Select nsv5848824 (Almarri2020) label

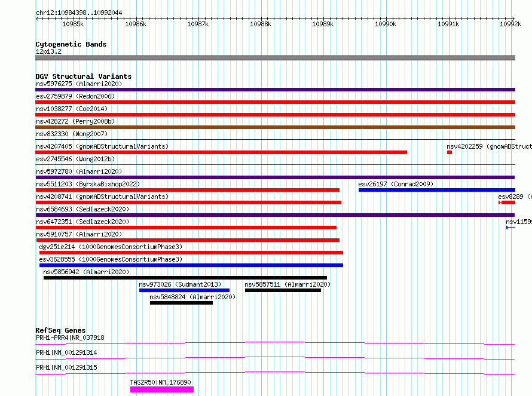192,297
